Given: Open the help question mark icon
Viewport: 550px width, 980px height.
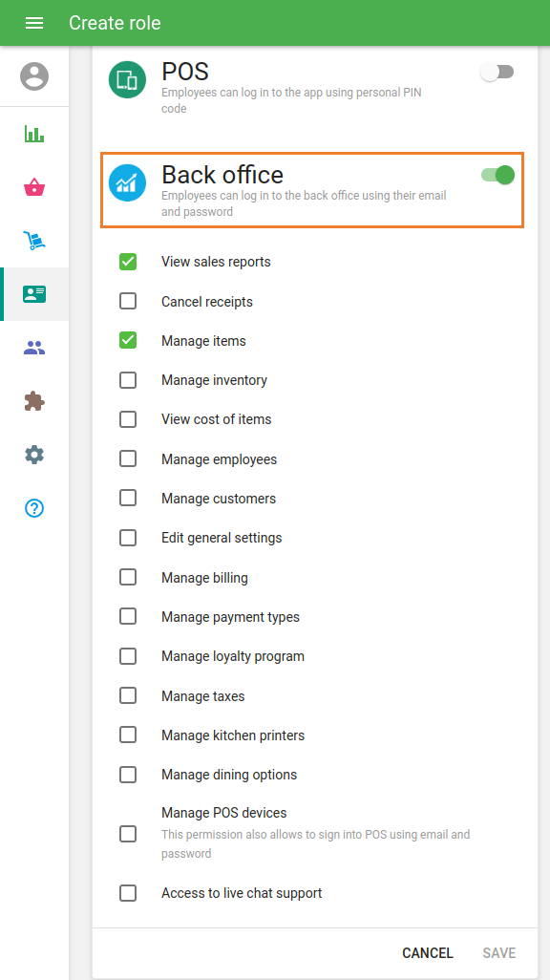Looking at the screenshot, I should click(34, 508).
